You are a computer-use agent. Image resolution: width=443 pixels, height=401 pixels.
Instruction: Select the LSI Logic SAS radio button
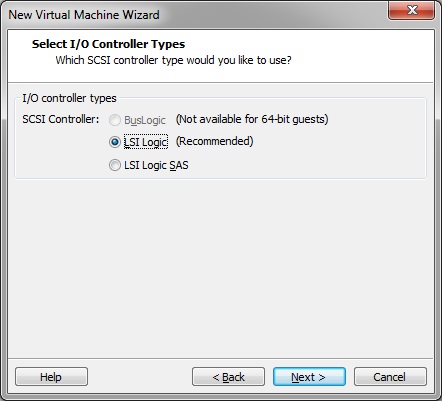click(114, 165)
